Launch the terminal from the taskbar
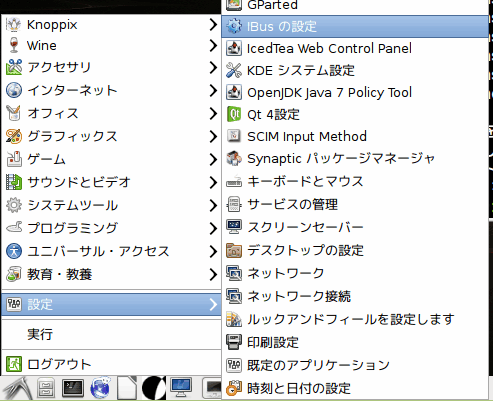Screen dimensions: 493x401 tap(73, 389)
